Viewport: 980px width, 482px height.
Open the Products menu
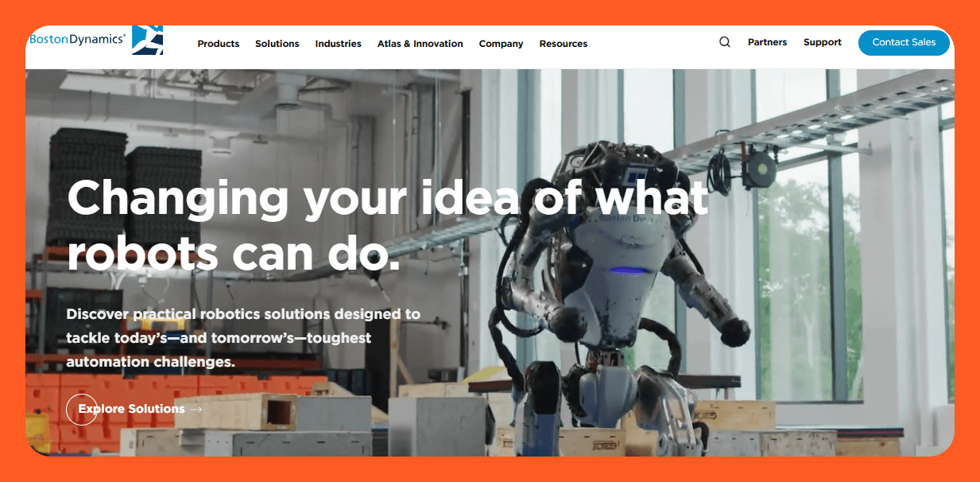tap(219, 44)
